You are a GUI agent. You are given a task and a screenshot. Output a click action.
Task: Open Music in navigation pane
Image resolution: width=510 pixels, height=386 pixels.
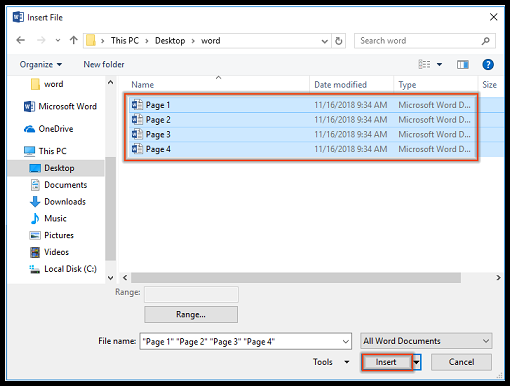point(48,218)
